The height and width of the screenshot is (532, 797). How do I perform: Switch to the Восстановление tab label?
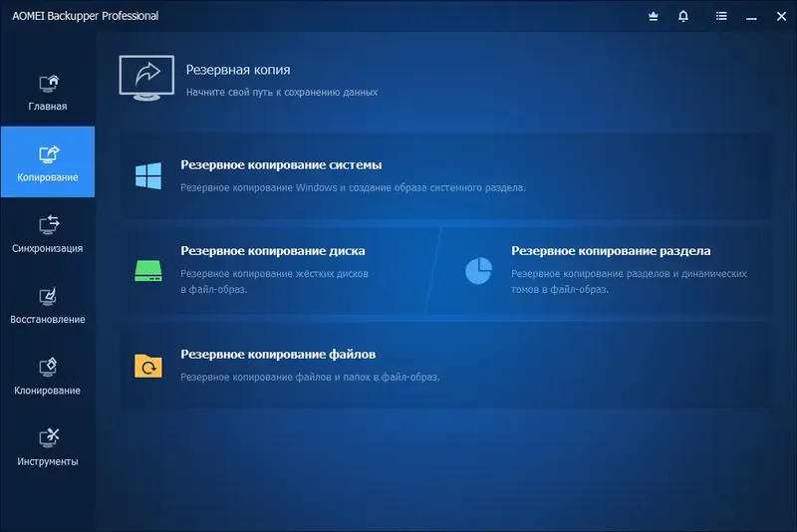[x=48, y=320]
